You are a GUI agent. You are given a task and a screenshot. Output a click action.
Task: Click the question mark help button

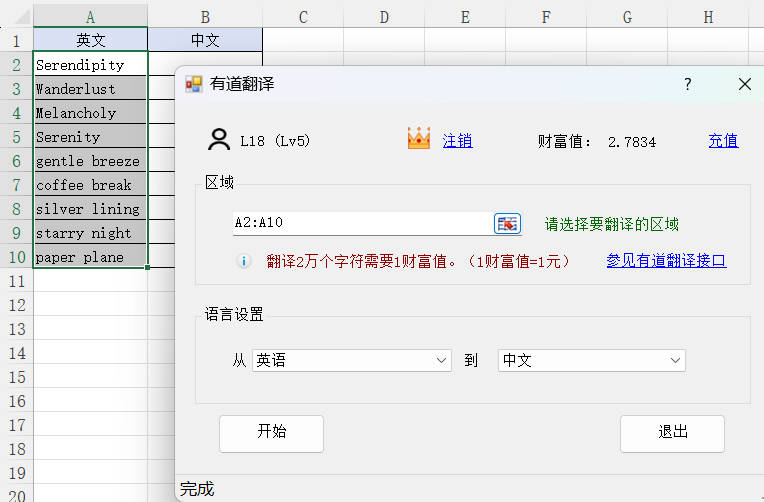click(688, 85)
